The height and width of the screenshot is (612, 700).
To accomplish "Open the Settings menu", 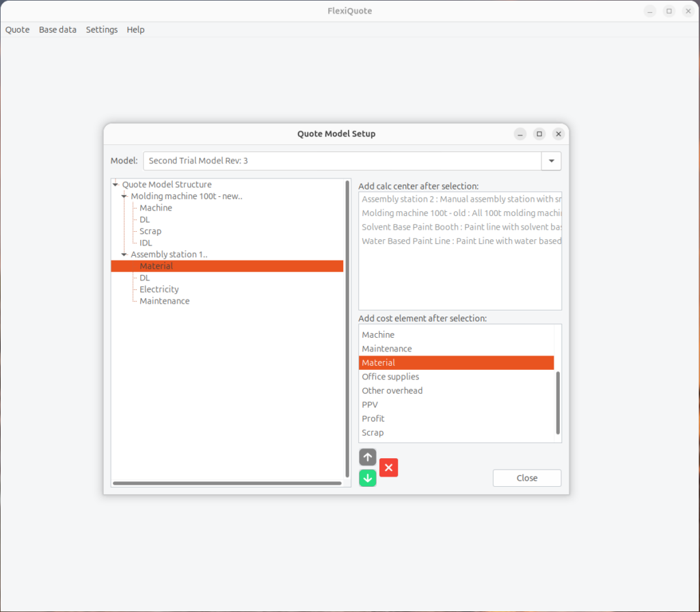I will 102,30.
